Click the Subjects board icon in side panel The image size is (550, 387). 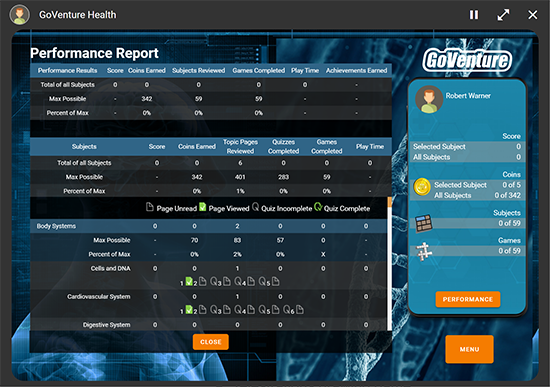click(x=424, y=223)
